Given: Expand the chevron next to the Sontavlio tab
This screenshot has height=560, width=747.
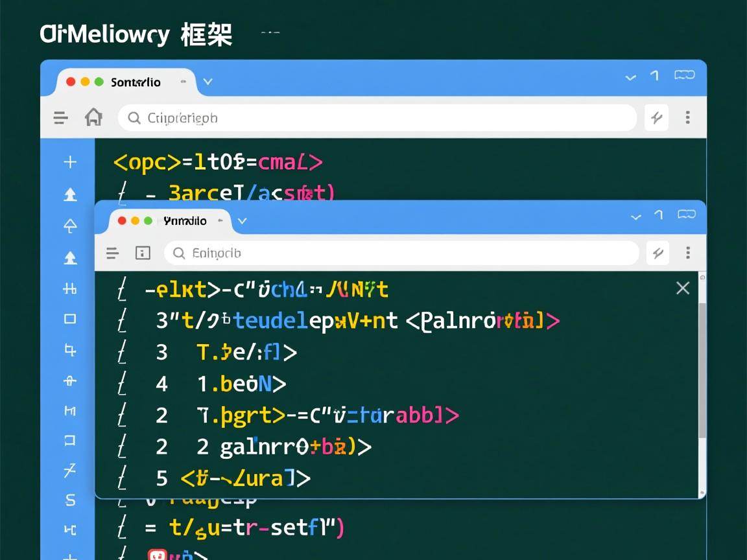Looking at the screenshot, I should pyautogui.click(x=207, y=82).
